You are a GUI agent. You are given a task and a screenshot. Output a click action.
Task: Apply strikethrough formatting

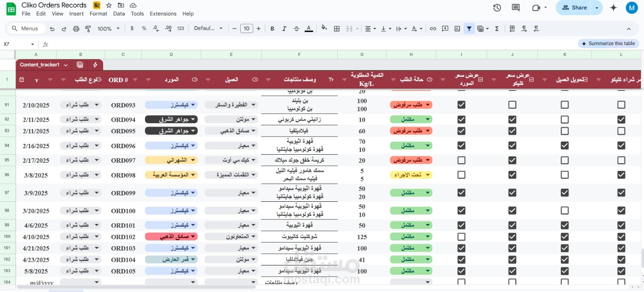(296, 29)
